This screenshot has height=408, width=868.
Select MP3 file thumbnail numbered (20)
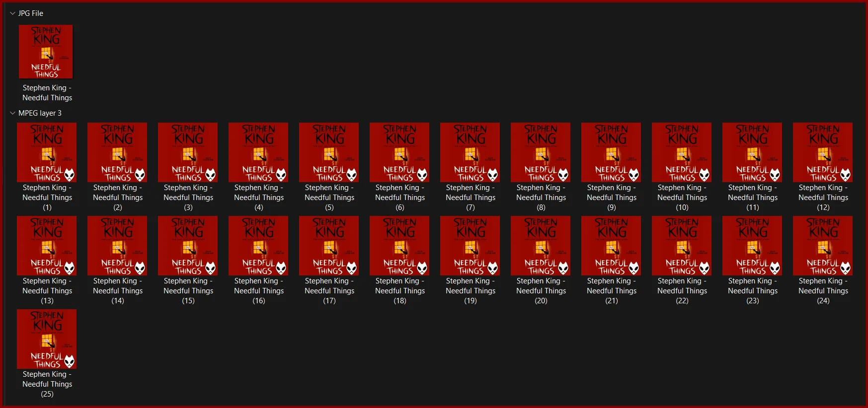[541, 246]
